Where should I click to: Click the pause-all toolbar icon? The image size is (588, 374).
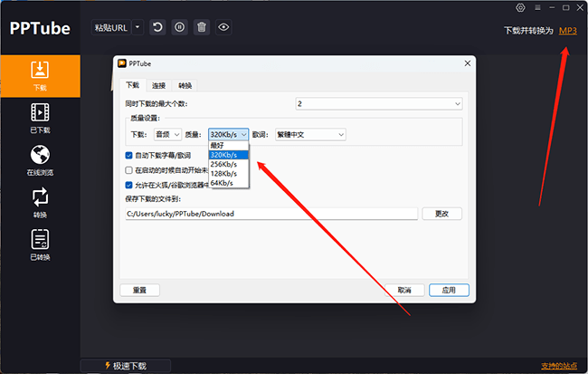pyautogui.click(x=180, y=27)
